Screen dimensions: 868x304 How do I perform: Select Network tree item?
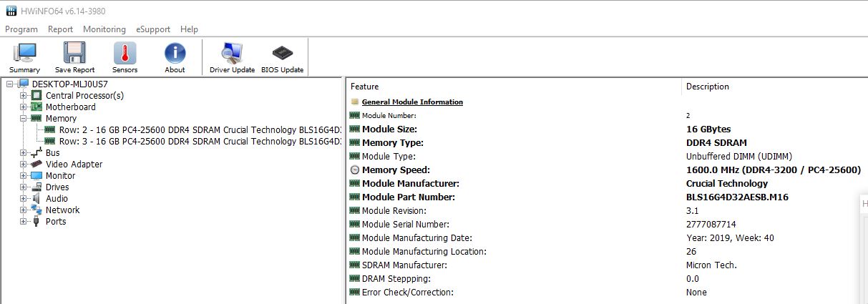[62, 210]
